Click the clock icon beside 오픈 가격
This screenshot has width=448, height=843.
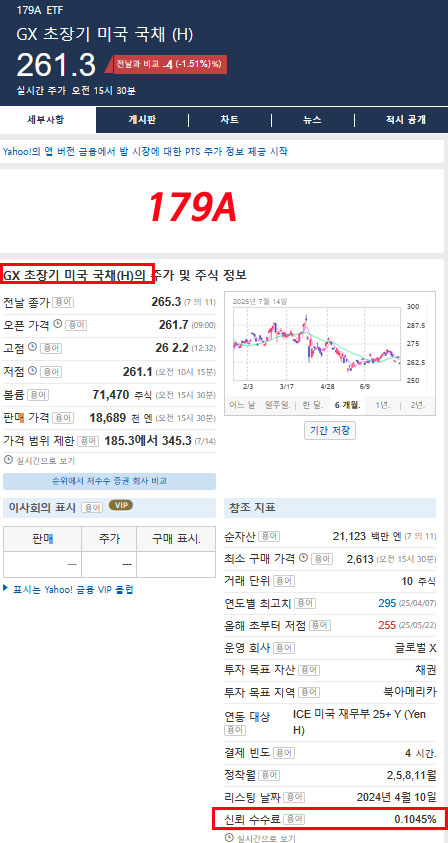(x=58, y=324)
